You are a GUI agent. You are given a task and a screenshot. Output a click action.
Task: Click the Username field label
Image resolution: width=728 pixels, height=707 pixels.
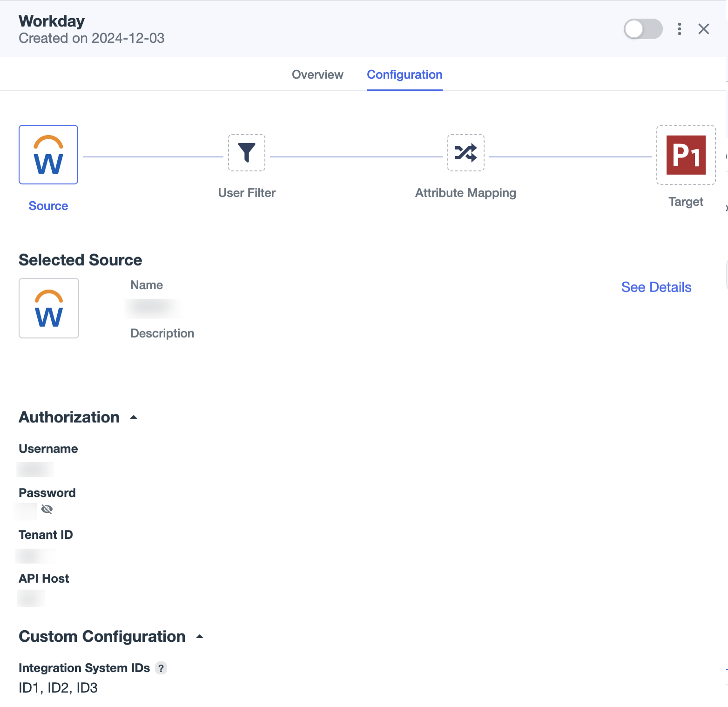point(48,449)
